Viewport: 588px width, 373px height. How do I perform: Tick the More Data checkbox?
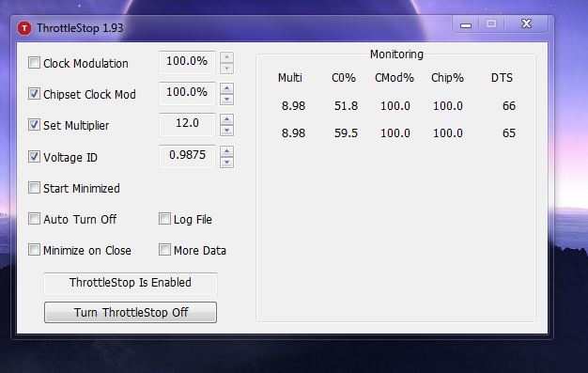point(164,250)
